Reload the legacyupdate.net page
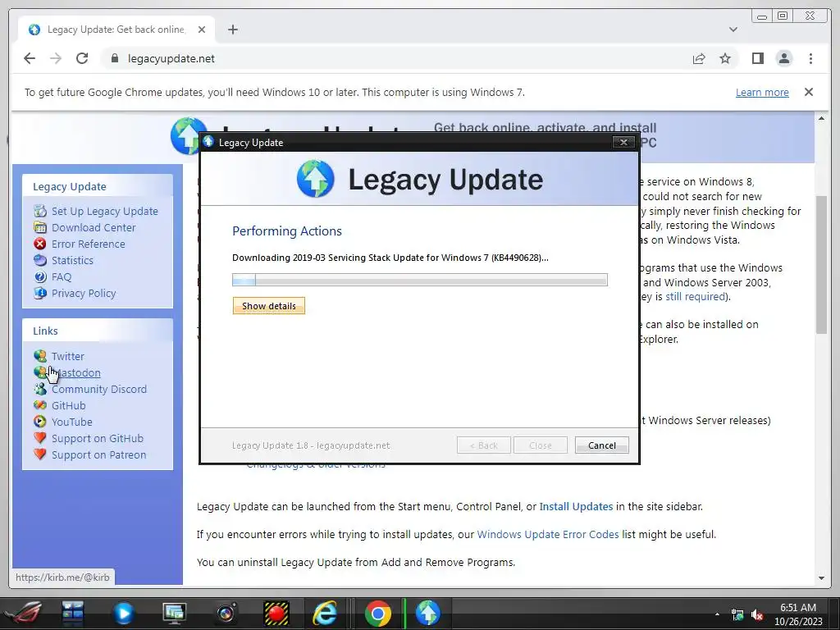 82,58
